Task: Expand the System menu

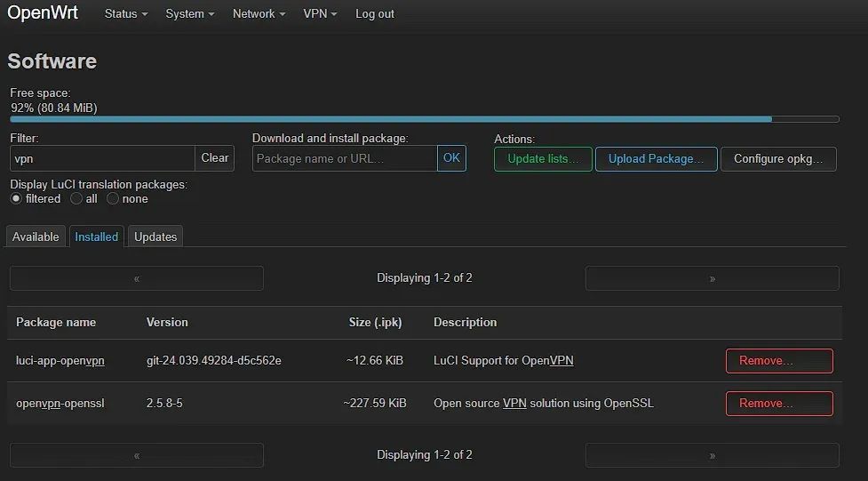Action: pyautogui.click(x=190, y=14)
